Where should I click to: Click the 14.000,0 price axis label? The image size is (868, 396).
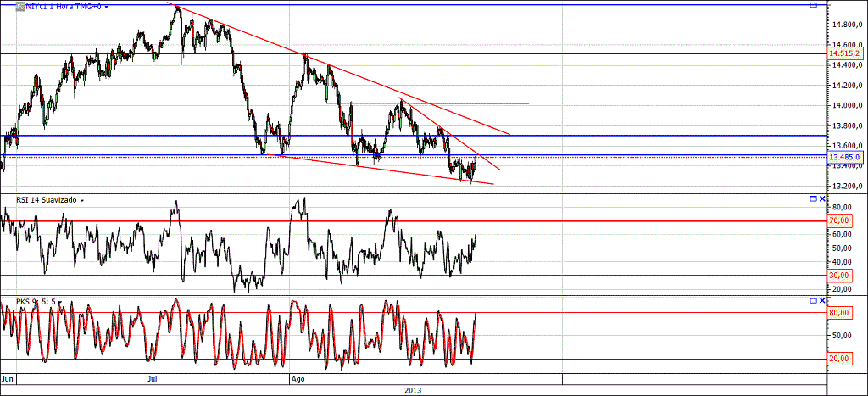coord(846,105)
